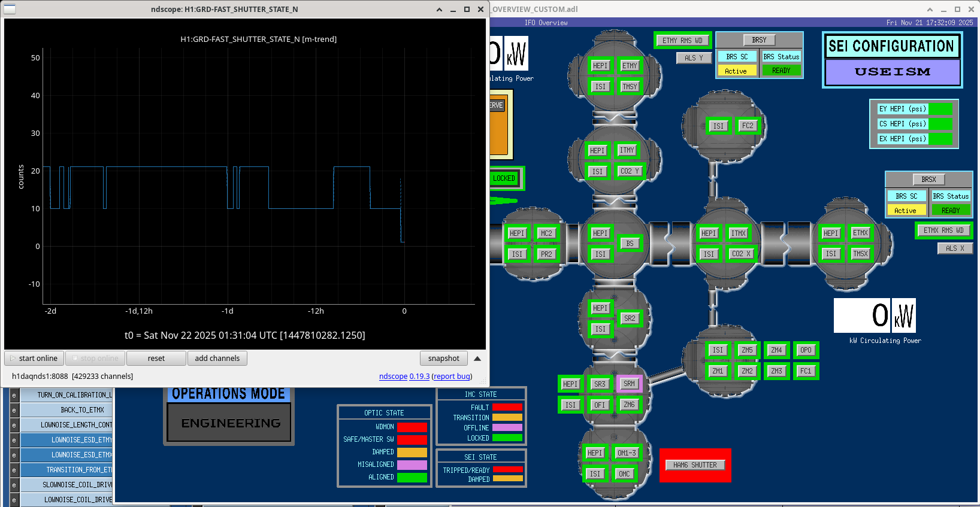Image resolution: width=980 pixels, height=507 pixels.
Task: Click the USEISM configuration button
Action: (892, 72)
